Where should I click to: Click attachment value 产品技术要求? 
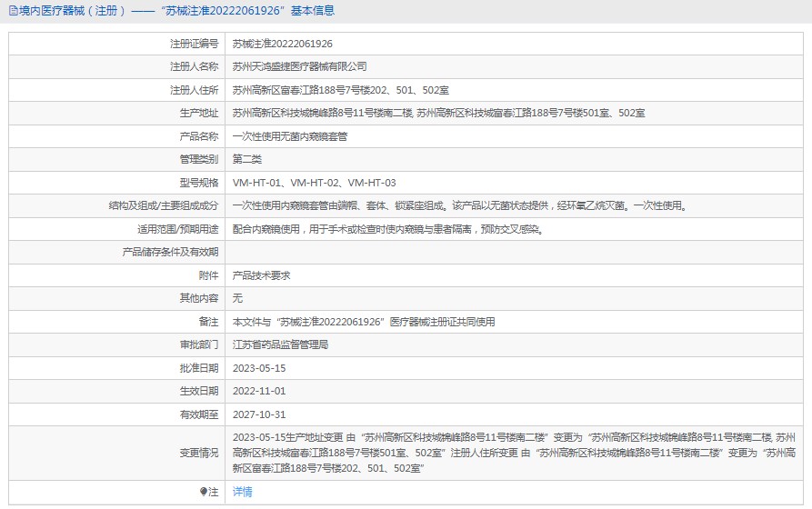coord(261,275)
